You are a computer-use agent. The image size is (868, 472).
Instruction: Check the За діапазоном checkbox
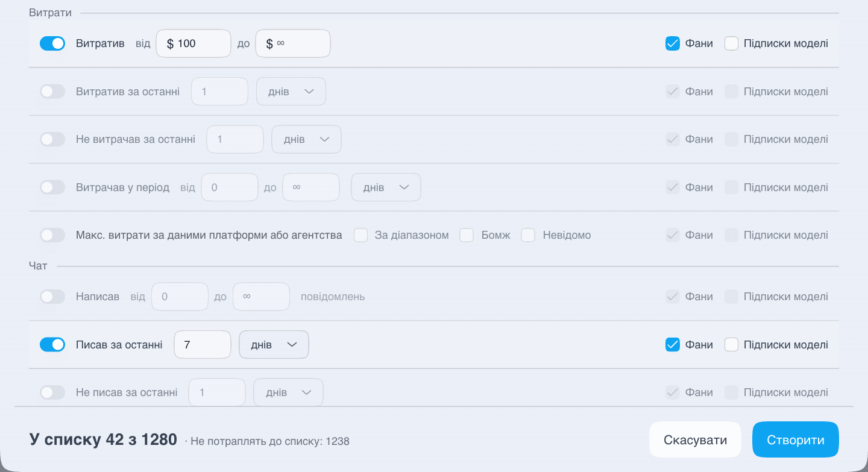(360, 235)
